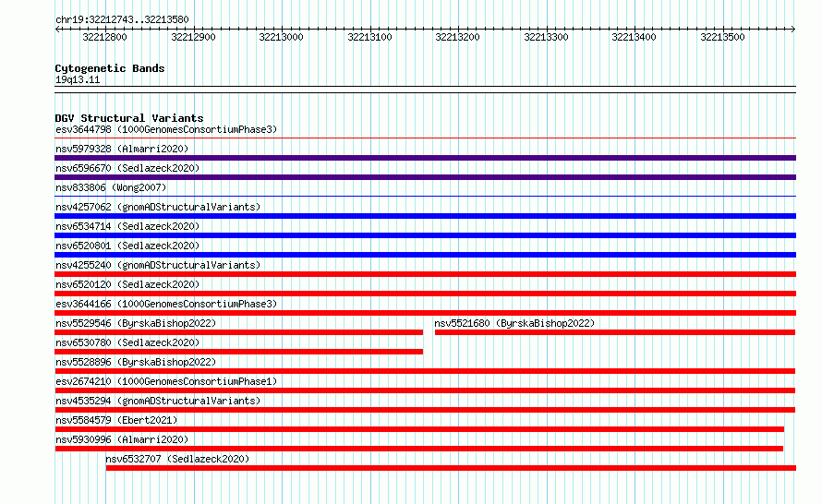Open variant nsv833806 (Wong2007) label
This screenshot has width=822, height=504.
[111, 187]
